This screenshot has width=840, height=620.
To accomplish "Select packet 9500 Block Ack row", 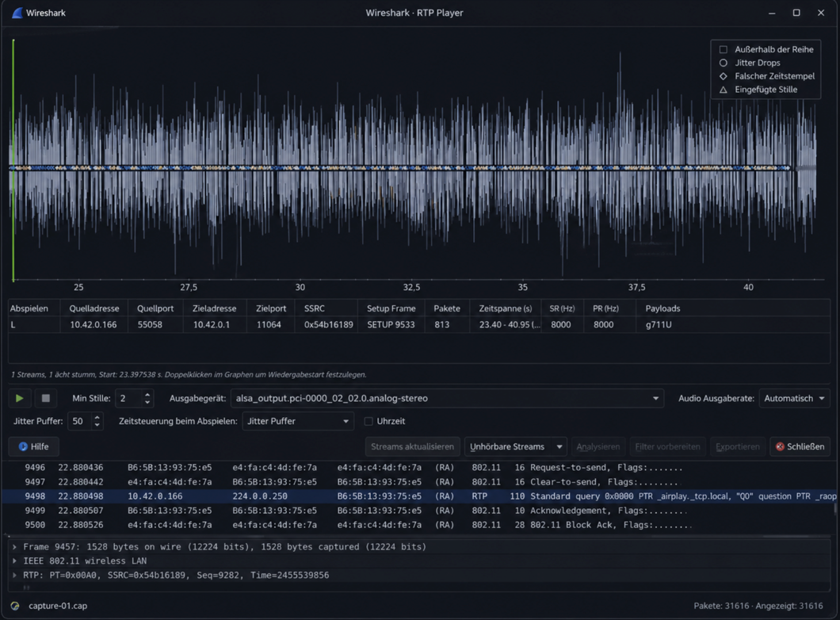I will point(418,525).
